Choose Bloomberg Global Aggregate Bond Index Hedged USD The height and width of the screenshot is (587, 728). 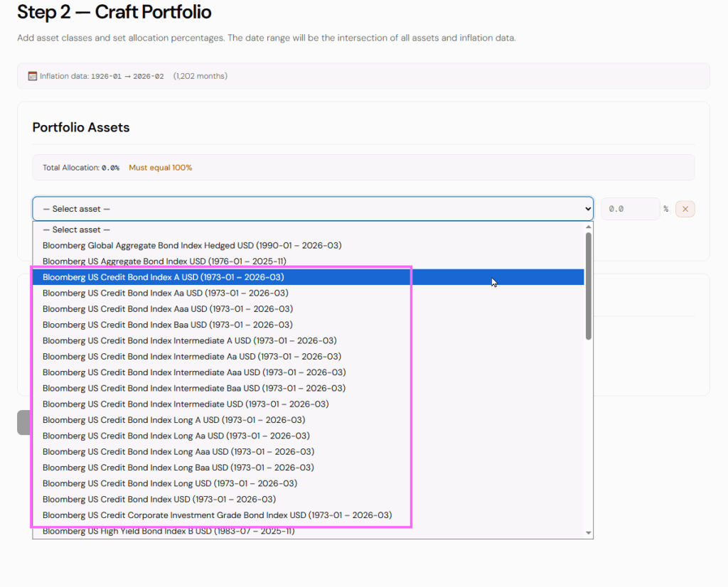pyautogui.click(x=192, y=245)
